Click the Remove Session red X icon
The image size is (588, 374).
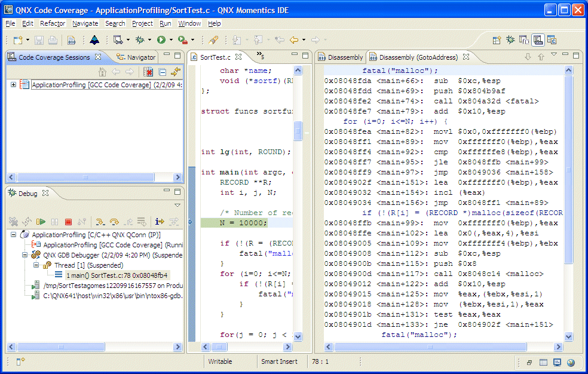(148, 72)
